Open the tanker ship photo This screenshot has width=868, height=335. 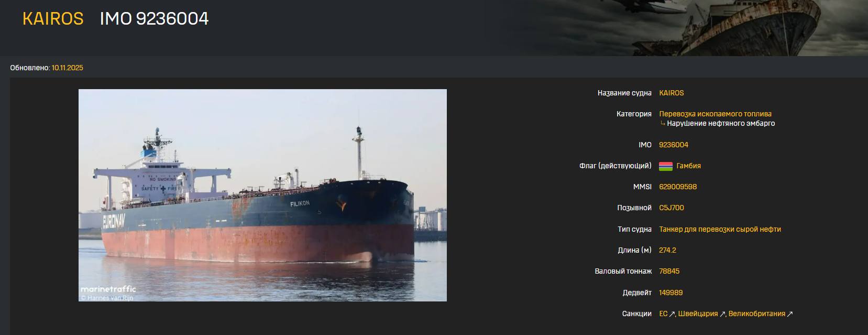coord(262,195)
